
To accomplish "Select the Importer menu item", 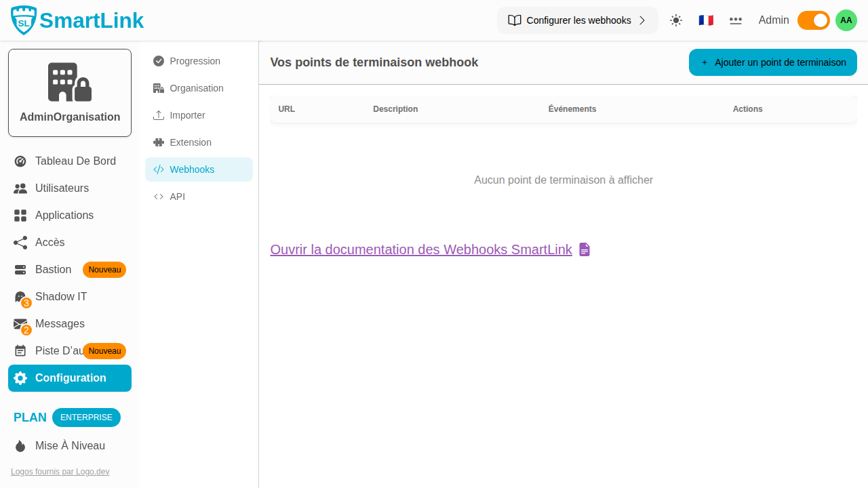I will [186, 115].
